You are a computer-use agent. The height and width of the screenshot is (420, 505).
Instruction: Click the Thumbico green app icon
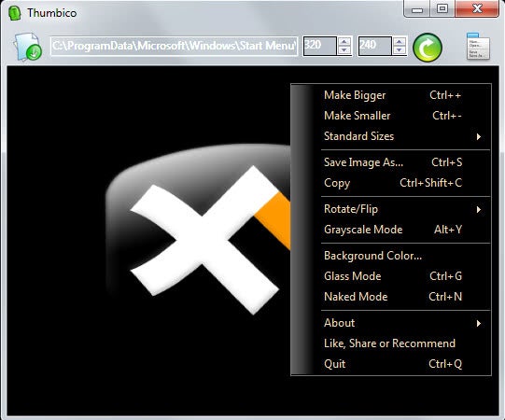point(15,13)
